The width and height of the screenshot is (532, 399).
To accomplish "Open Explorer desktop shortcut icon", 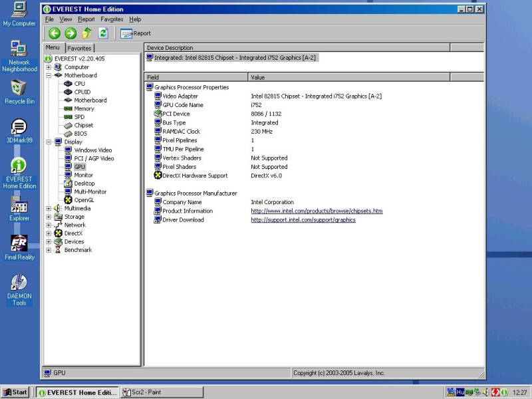I will point(19,204).
